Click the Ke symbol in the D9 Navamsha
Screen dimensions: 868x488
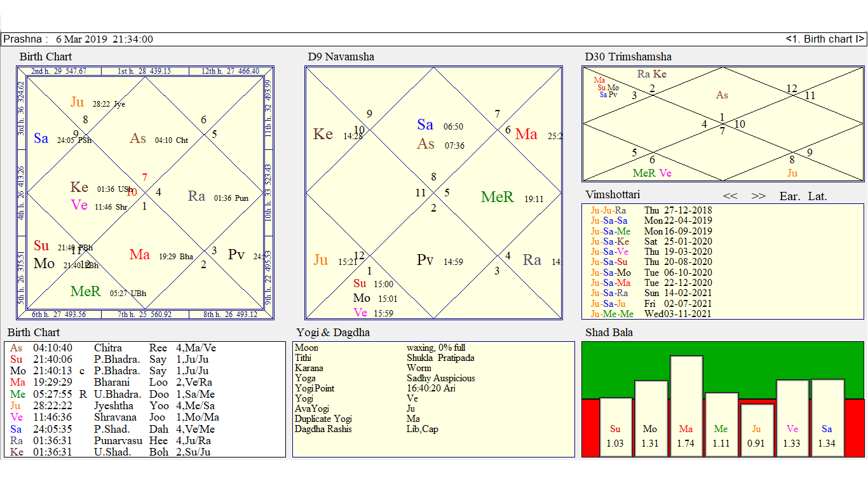pos(322,134)
